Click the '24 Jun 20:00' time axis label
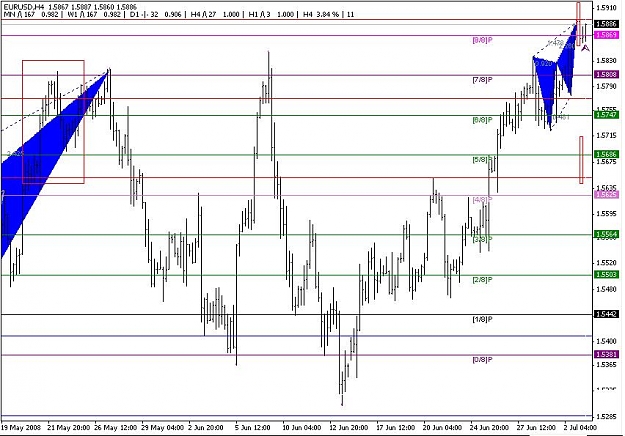This screenshot has width=625, height=436. (x=489, y=428)
